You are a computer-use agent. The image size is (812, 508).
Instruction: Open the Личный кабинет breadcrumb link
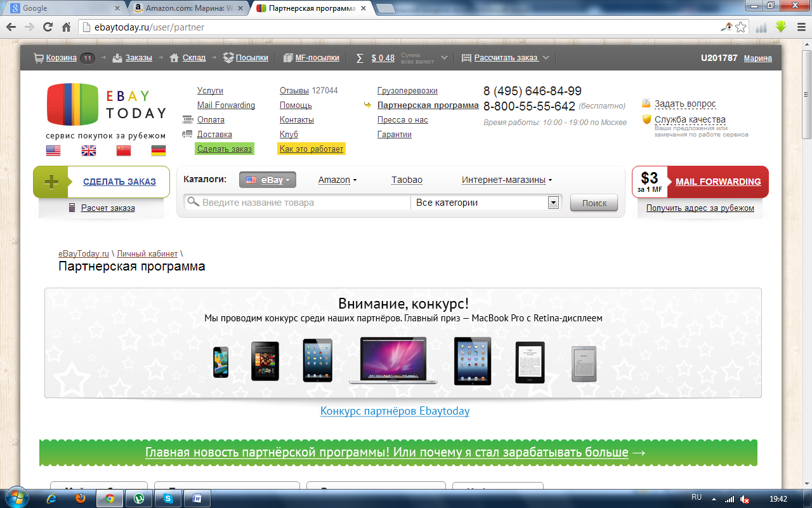pyautogui.click(x=147, y=254)
